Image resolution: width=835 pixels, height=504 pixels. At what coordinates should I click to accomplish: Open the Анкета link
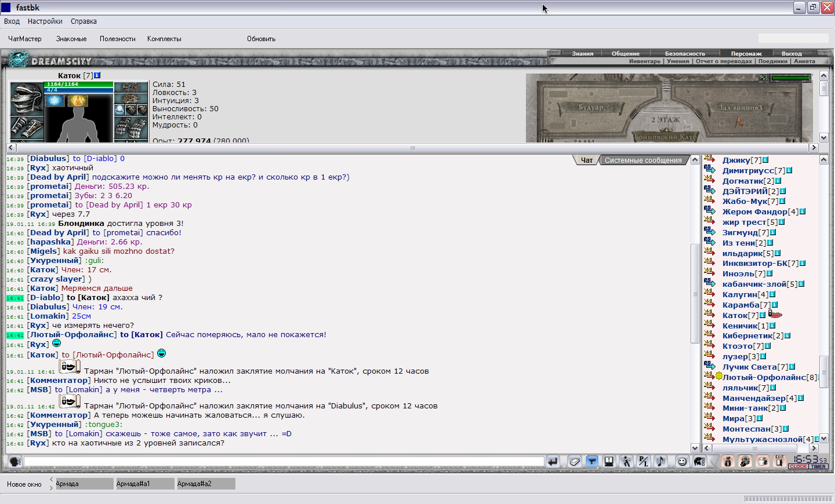[x=804, y=61]
